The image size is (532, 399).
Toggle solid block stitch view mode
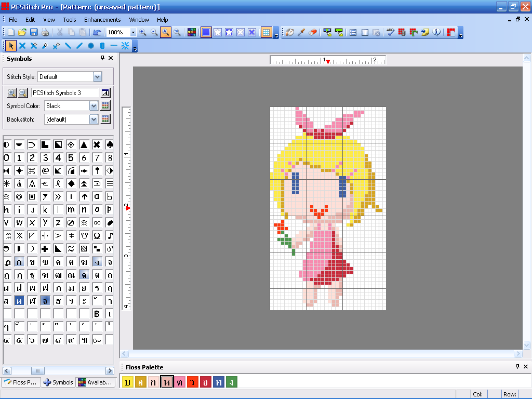(206, 32)
